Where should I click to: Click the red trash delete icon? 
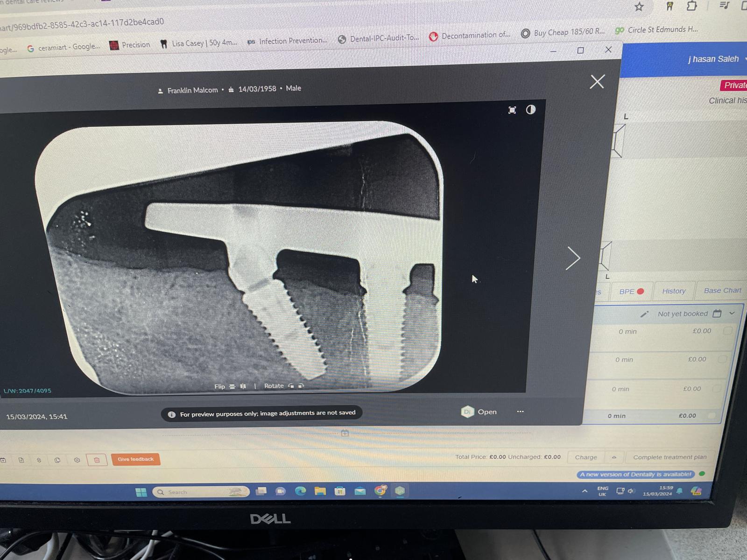pos(97,460)
